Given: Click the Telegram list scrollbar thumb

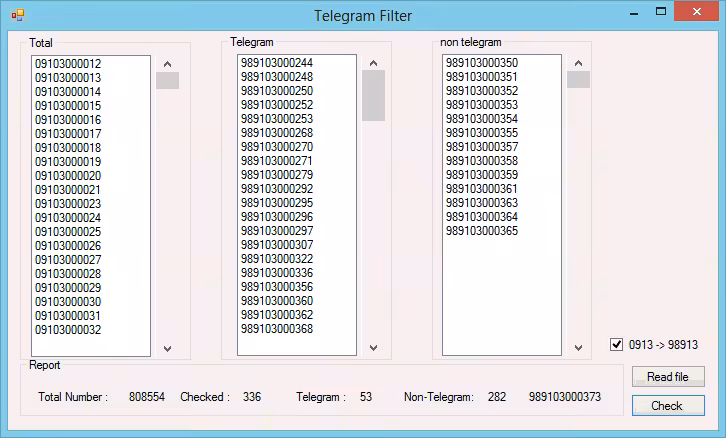Looking at the screenshot, I should 374,95.
